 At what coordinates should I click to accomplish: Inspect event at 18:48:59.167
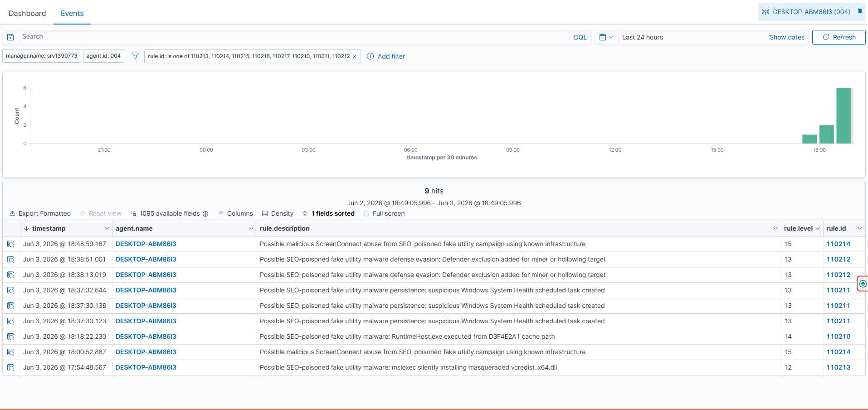tap(11, 244)
